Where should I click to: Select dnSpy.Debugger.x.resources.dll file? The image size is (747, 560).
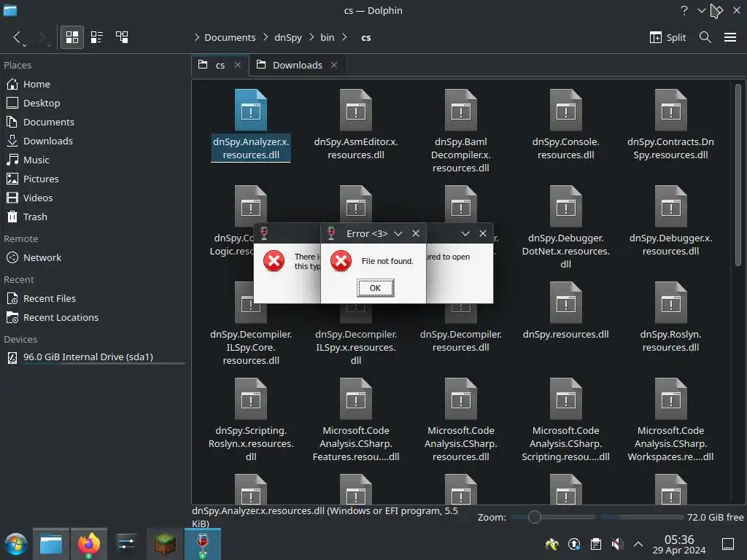click(671, 222)
